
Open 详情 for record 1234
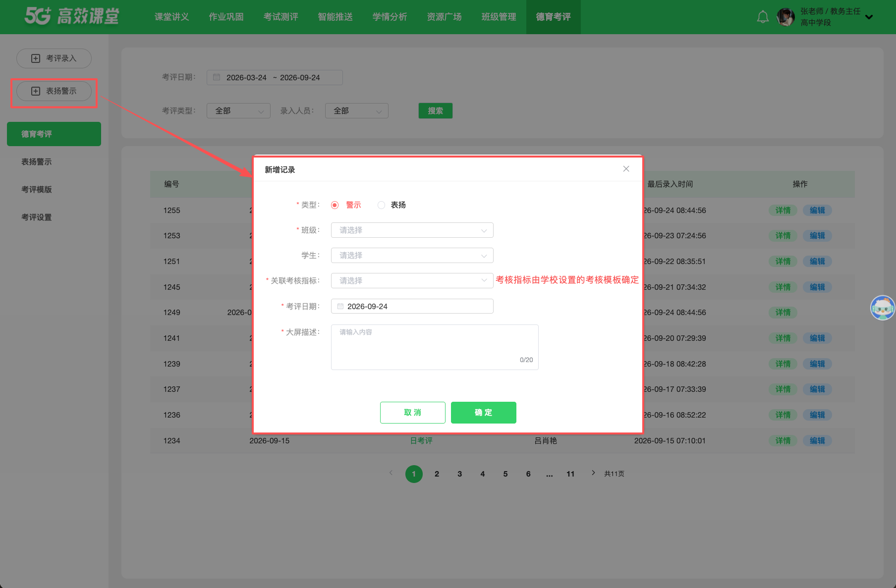(783, 441)
